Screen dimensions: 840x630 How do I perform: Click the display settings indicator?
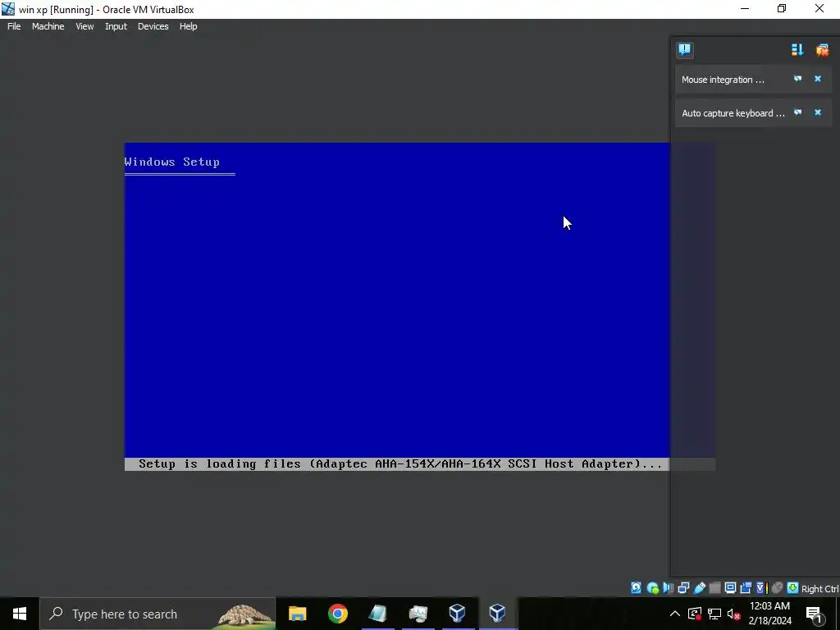[730, 588]
